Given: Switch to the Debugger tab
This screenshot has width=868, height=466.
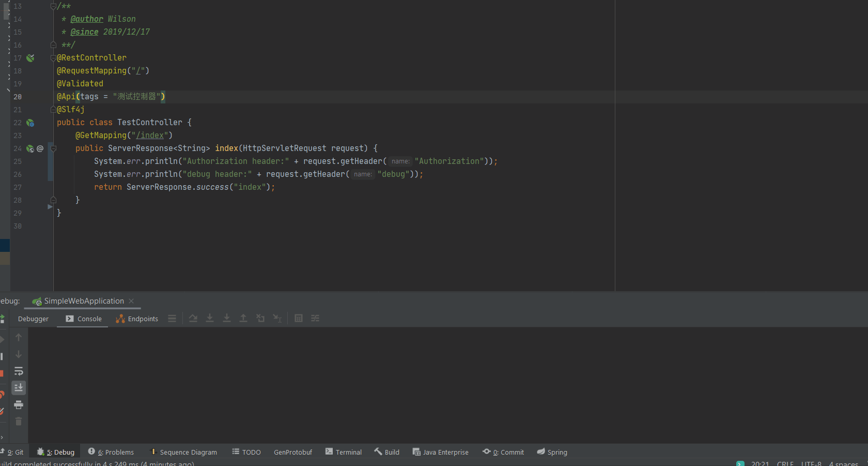Looking at the screenshot, I should coord(33,319).
